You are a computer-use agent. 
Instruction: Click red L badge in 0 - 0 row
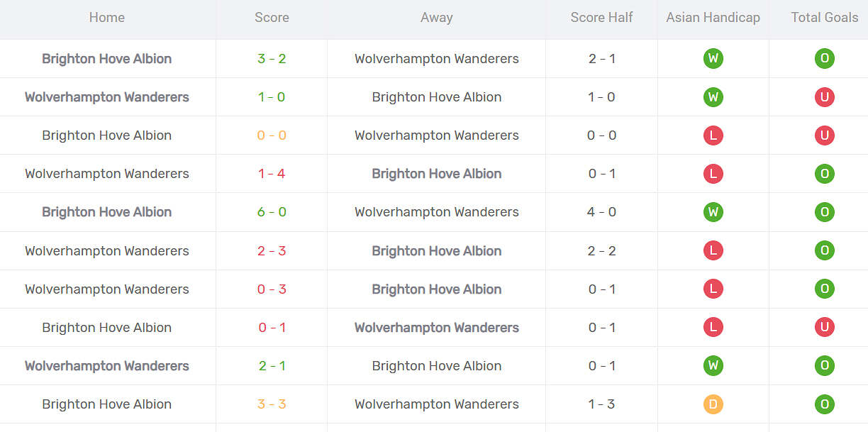713,135
